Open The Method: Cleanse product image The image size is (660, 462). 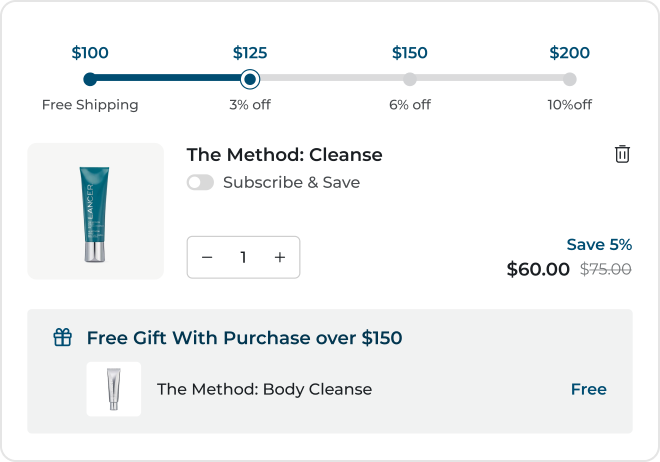[x=96, y=211]
